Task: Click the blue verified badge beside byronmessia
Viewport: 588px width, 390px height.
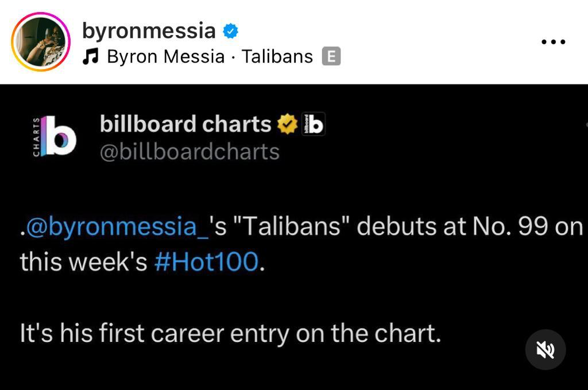Action: pos(230,31)
